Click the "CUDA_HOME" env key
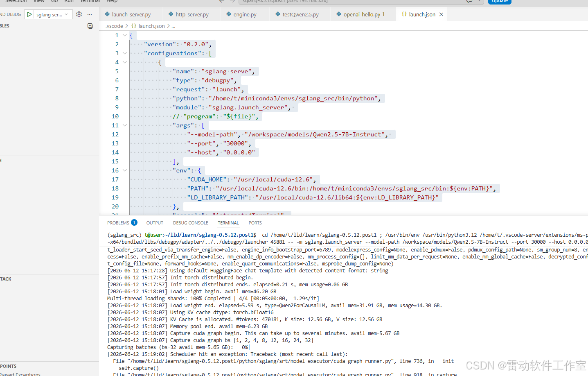This screenshot has height=376, width=588. pyautogui.click(x=207, y=179)
